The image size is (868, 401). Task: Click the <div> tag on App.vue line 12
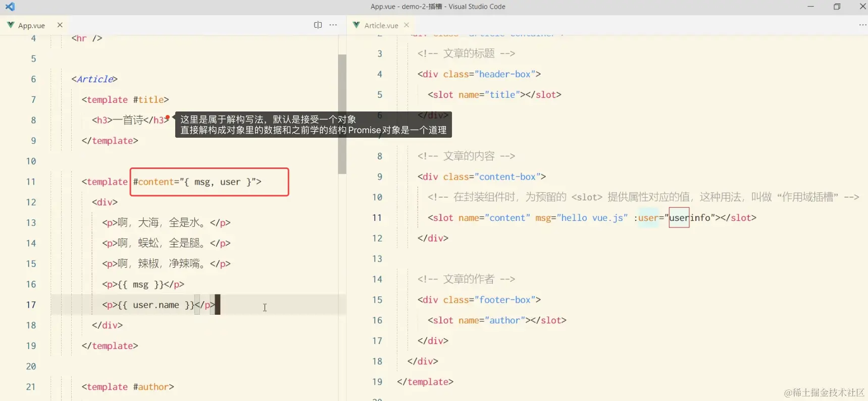point(105,202)
